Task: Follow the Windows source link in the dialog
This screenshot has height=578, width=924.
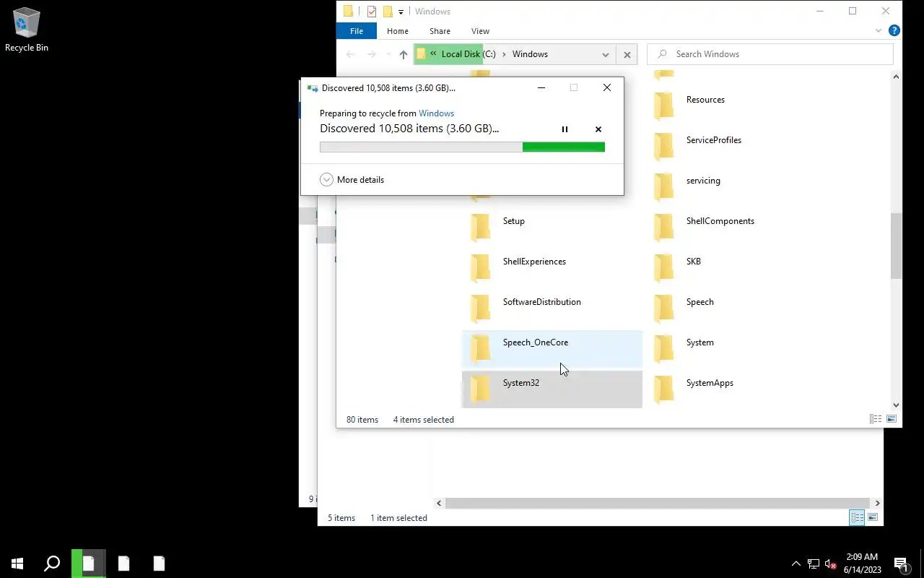Action: click(436, 113)
